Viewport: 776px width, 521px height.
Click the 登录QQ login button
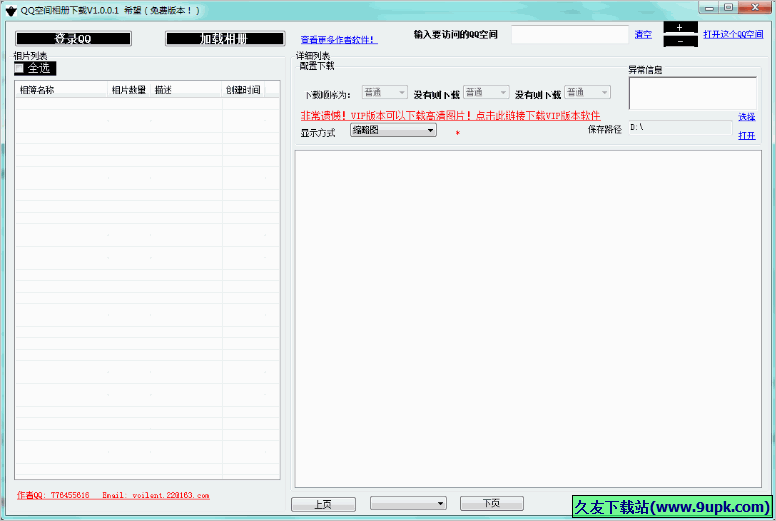pos(73,39)
